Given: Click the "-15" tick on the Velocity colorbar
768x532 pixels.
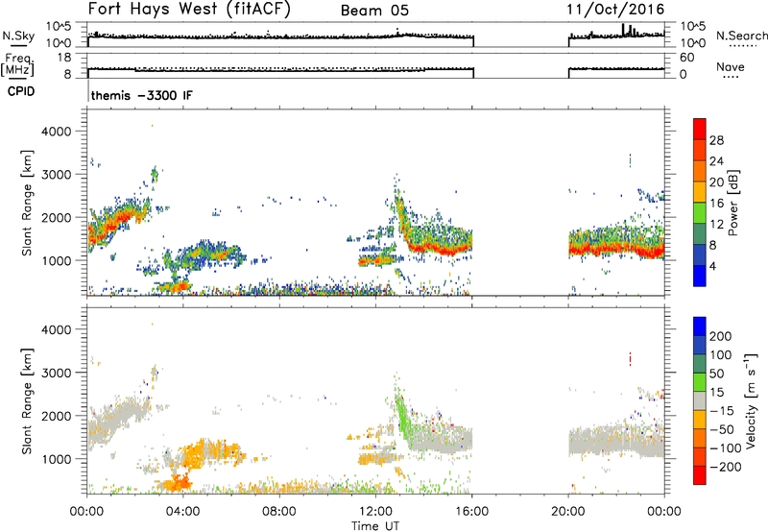Looking at the screenshot, I should click(721, 411).
